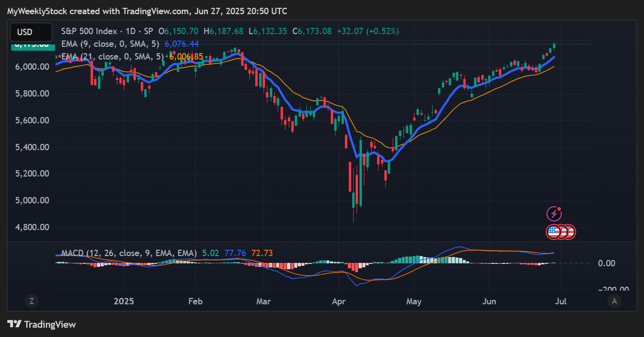Screen dimensions: 644x337
Task: Click the 4,800.00 price axis label
Action: click(x=31, y=227)
